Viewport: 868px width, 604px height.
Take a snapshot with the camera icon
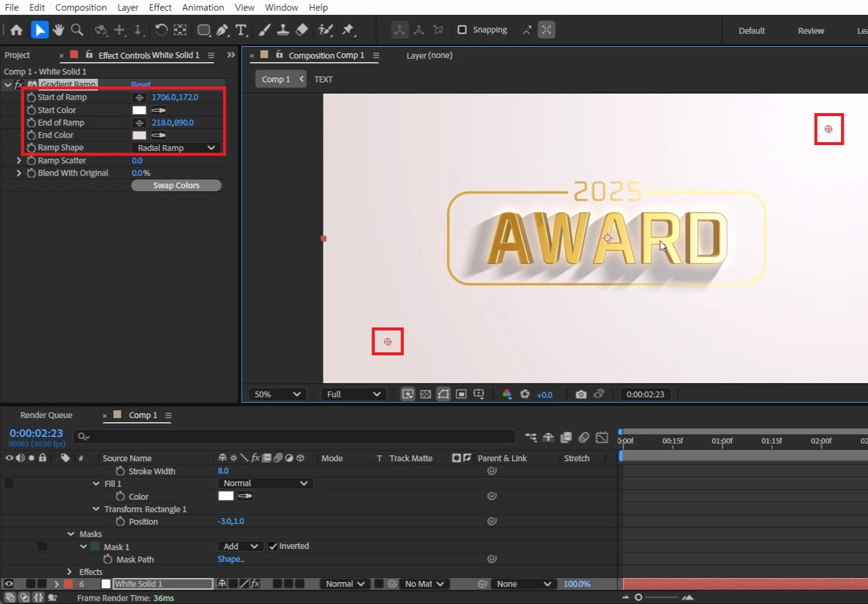click(581, 394)
